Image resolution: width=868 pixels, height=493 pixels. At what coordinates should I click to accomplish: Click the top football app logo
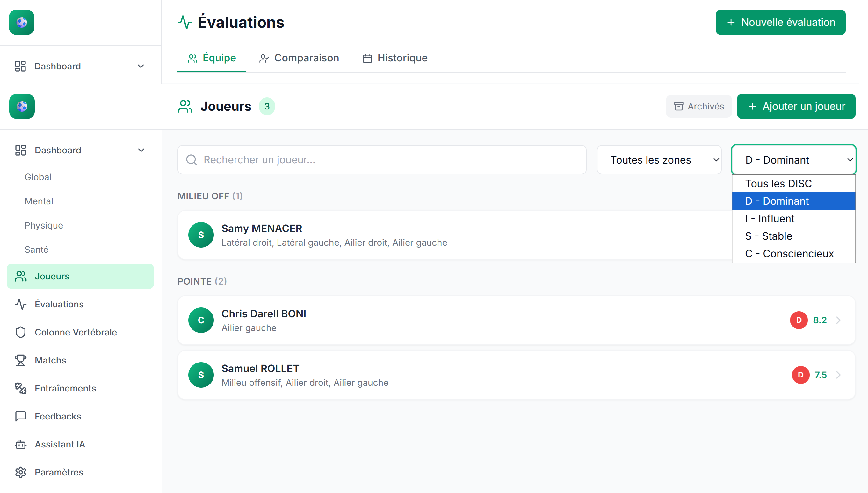(22, 22)
